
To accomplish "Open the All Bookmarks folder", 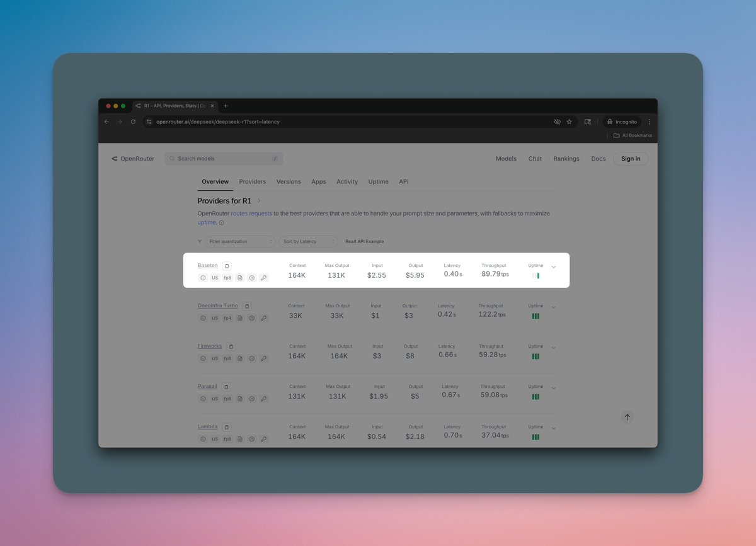I will click(x=633, y=135).
